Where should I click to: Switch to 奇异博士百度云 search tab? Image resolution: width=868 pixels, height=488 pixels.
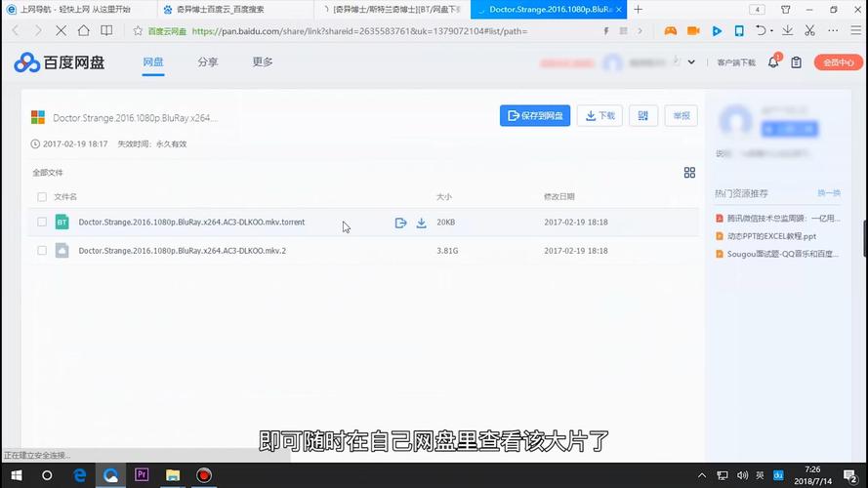[235, 10]
